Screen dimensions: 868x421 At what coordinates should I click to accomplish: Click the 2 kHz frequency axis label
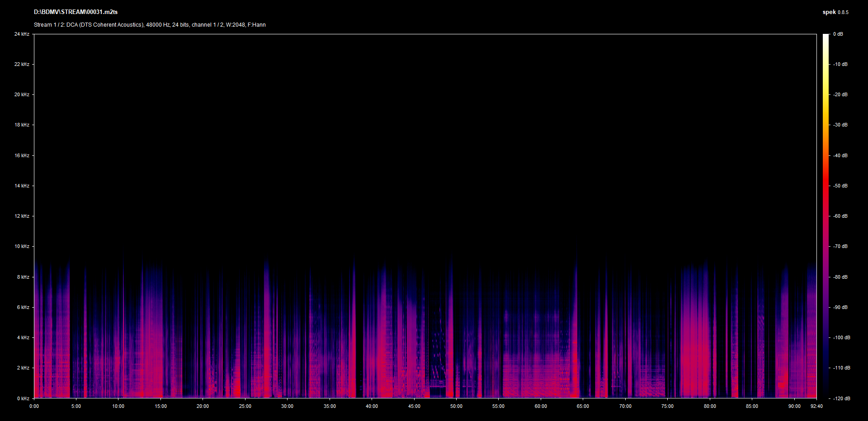[x=23, y=368]
